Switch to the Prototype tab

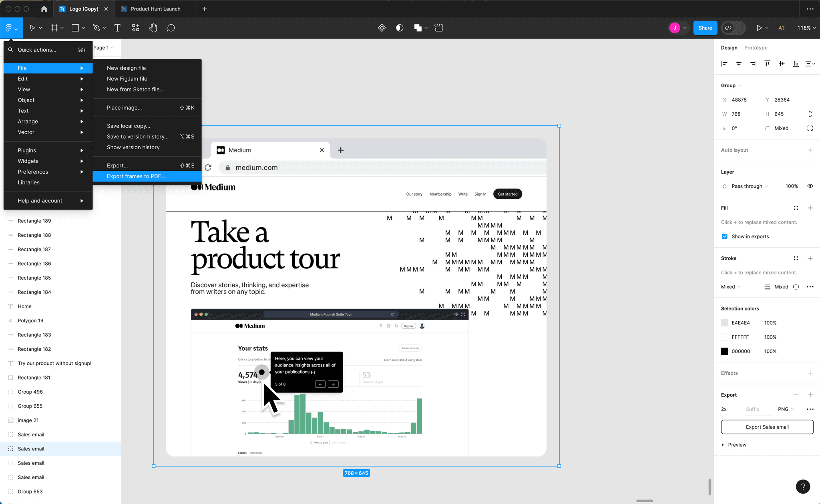click(x=756, y=48)
